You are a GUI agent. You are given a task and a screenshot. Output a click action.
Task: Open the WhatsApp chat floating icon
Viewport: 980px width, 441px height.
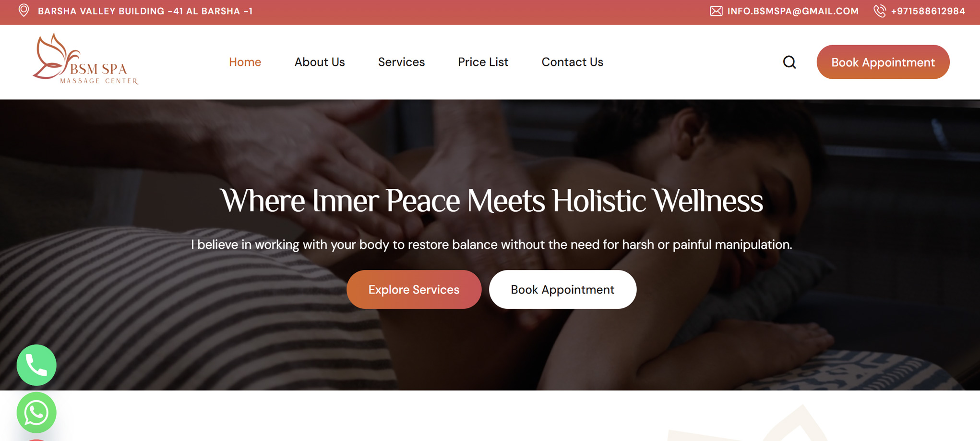pyautogui.click(x=36, y=413)
